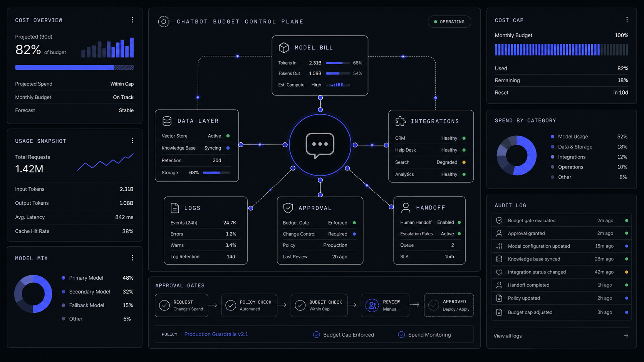Click sliders icon beside Model configuration updated
The image size is (644, 362).
[x=499, y=246]
